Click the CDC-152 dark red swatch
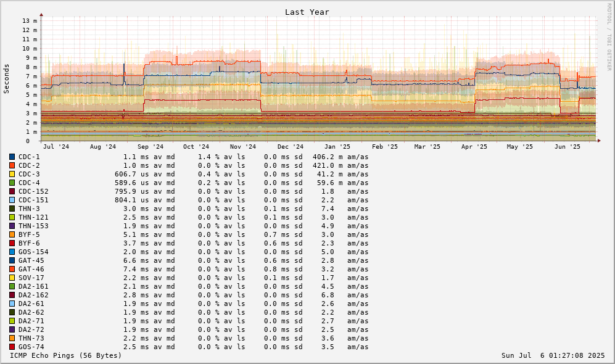 point(12,191)
